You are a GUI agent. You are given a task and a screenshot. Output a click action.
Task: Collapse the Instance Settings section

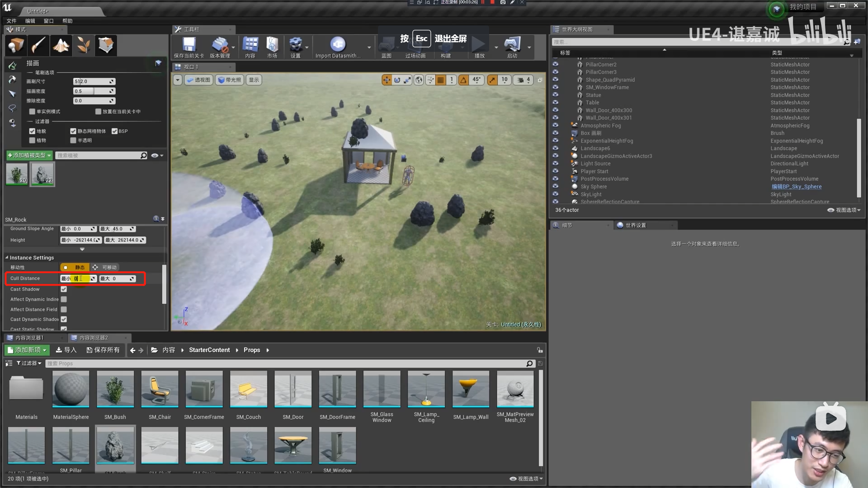coord(7,258)
